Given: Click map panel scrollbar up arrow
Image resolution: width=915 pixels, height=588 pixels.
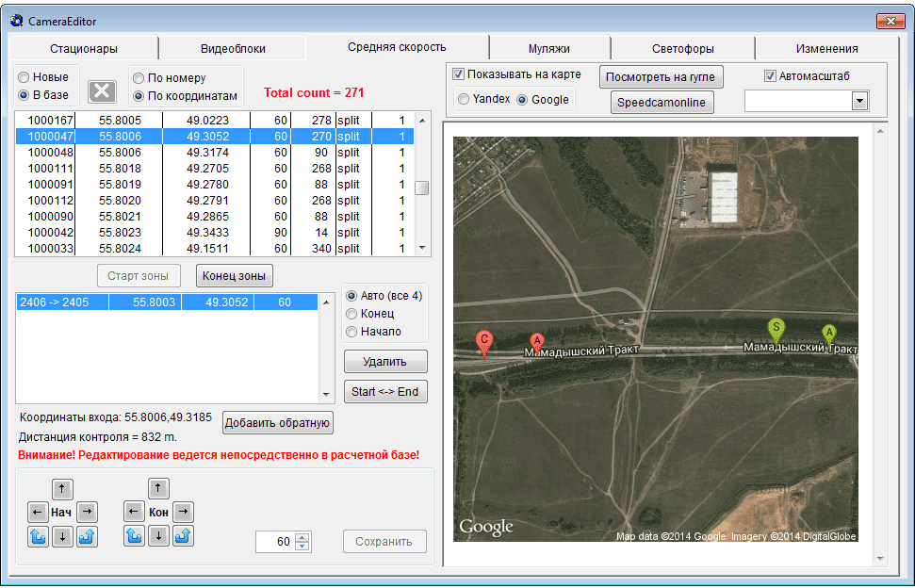Looking at the screenshot, I should [x=880, y=131].
